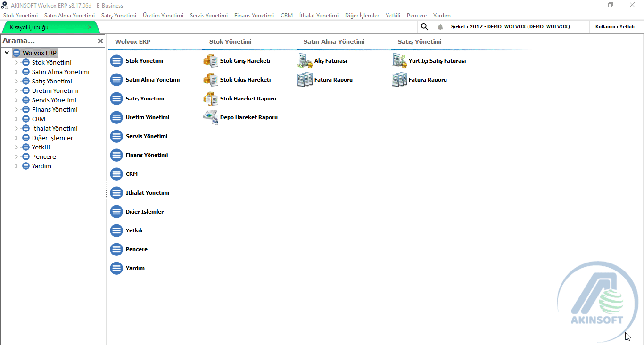Screen dimensions: 644x345
Task: Expand Diğer İşlemler tree node
Action: point(16,138)
